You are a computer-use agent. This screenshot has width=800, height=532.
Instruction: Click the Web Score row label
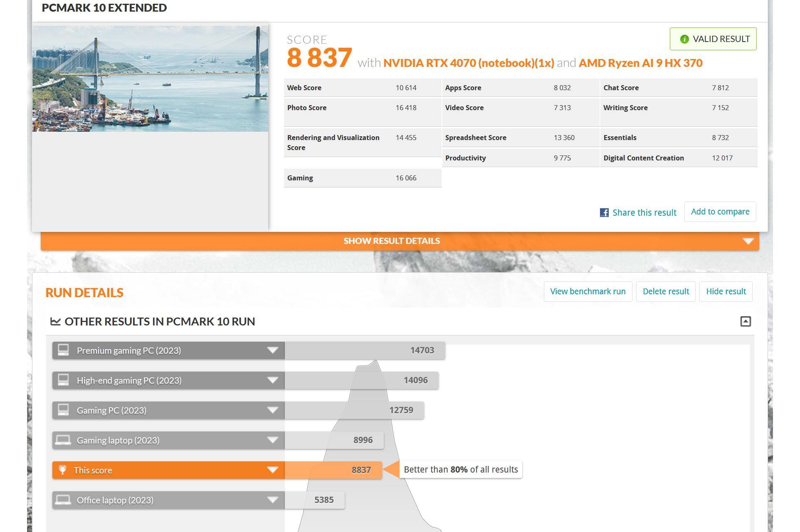[x=304, y=88]
